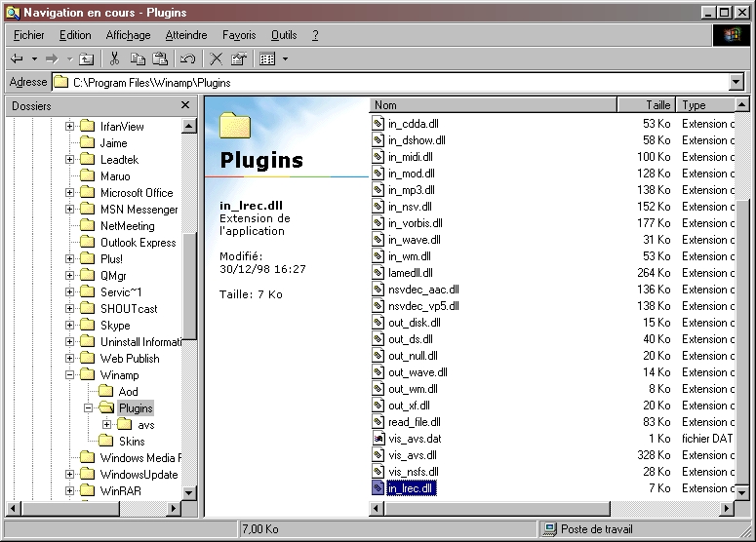
Task: Click the Delete X toolbar icon
Action: click(217, 59)
